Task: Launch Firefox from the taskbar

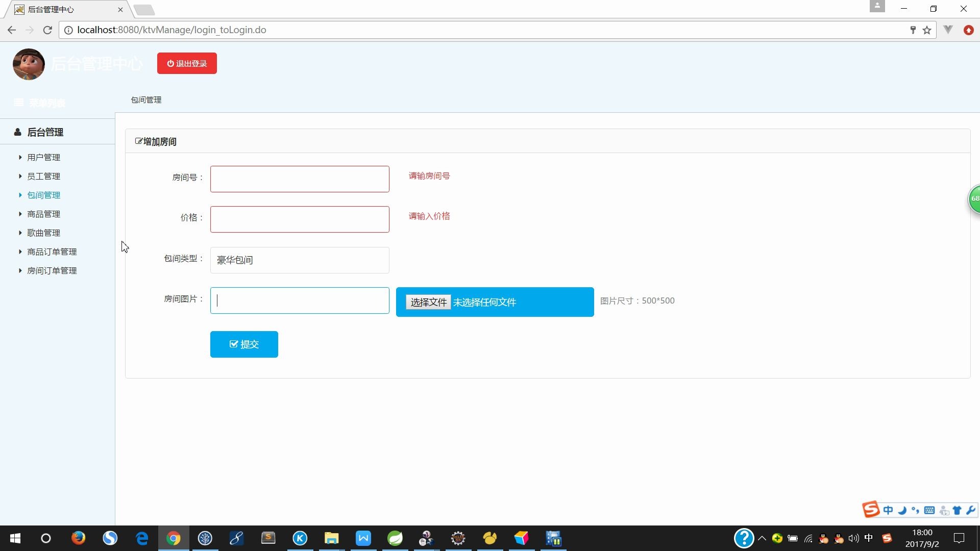Action: (x=78, y=538)
